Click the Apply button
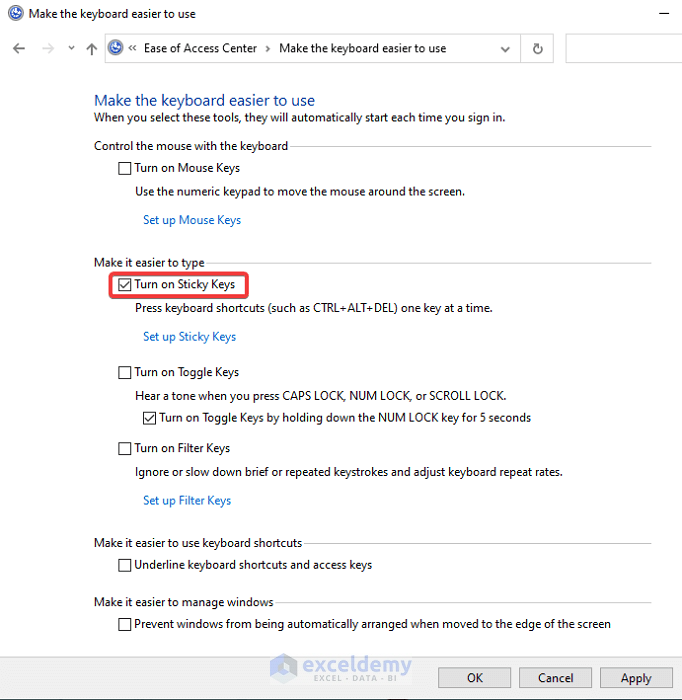The width and height of the screenshot is (682, 700). pyautogui.click(x=636, y=678)
